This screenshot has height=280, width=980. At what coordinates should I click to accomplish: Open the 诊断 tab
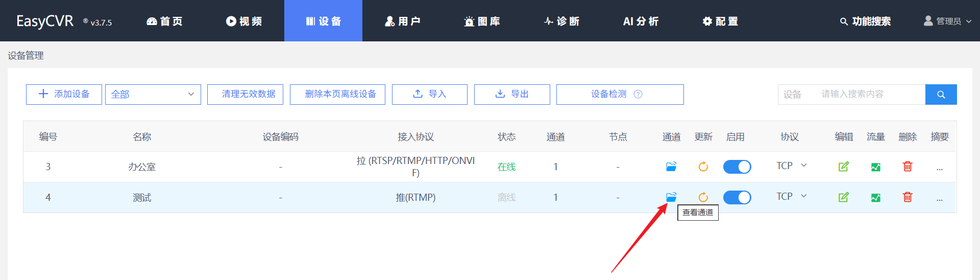pyautogui.click(x=561, y=21)
